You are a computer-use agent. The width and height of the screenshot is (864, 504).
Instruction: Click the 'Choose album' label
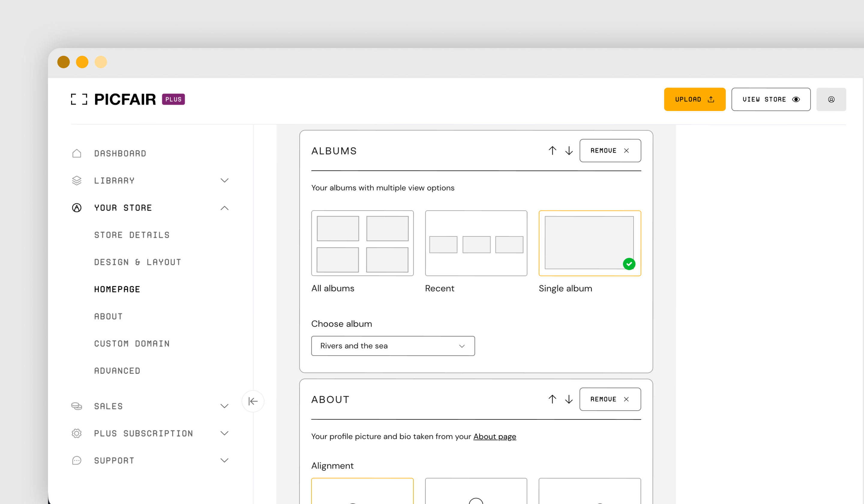341,324
